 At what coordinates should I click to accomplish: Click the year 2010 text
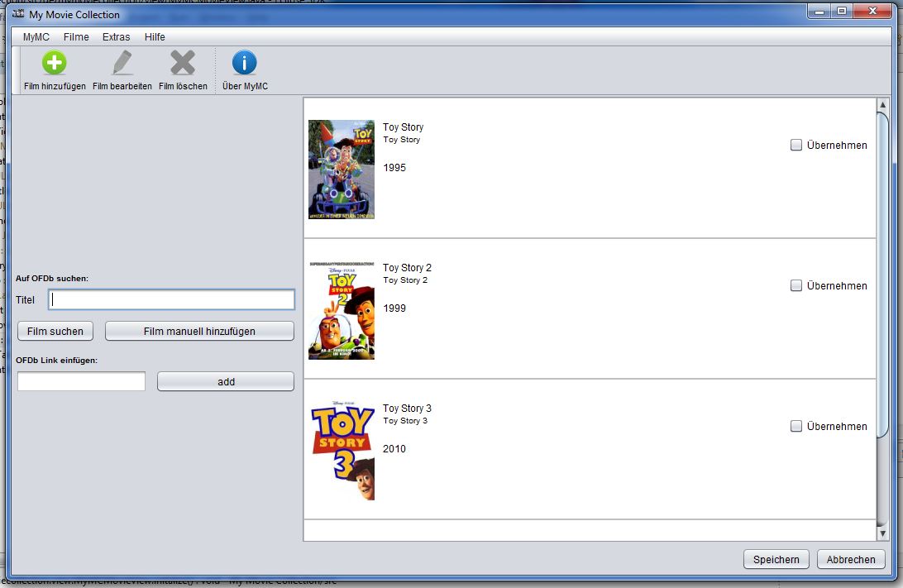(394, 448)
